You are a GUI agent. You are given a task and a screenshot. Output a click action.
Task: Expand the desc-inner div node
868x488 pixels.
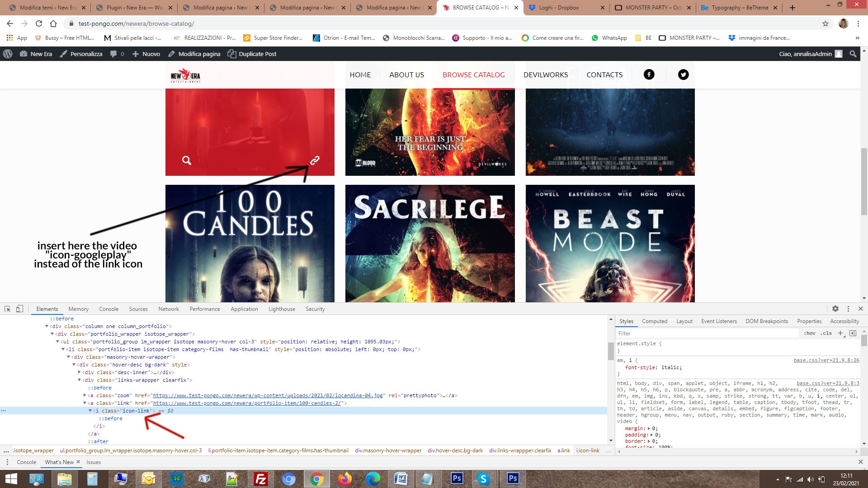[x=79, y=372]
